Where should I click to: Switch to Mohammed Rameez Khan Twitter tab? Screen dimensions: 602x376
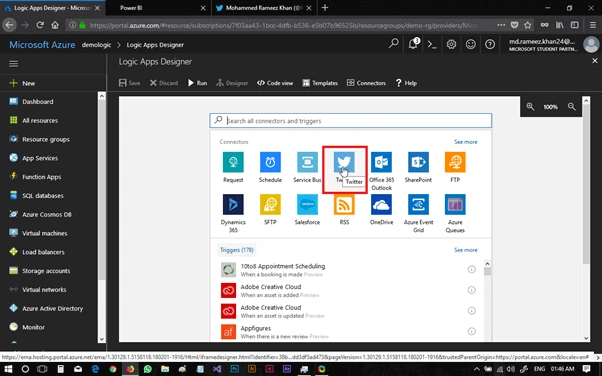click(x=263, y=8)
